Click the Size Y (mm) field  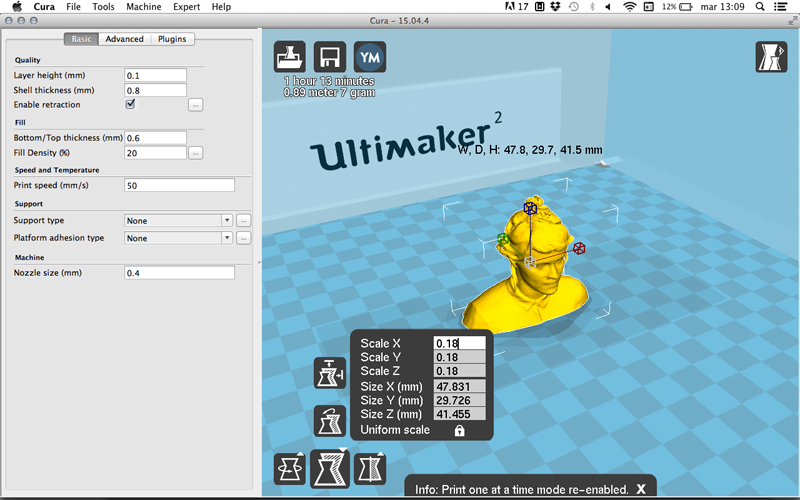point(460,400)
